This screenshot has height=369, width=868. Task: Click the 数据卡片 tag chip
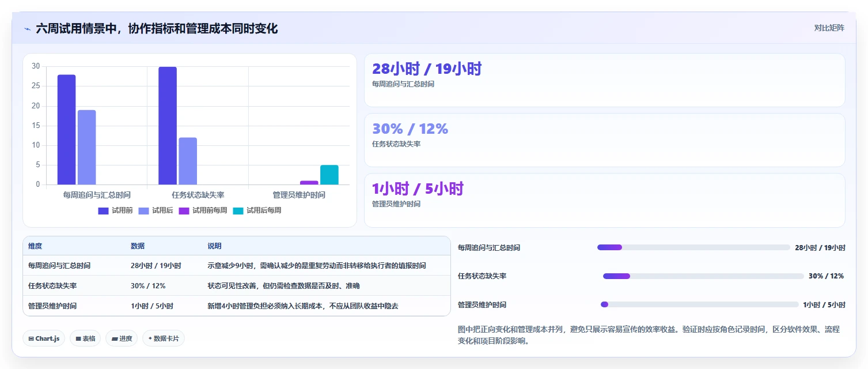164,338
